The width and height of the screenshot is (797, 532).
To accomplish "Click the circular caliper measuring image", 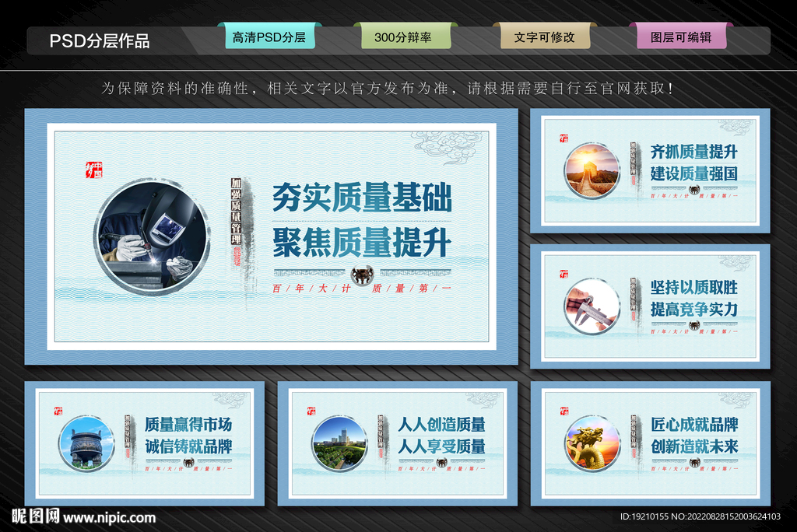I will click(592, 306).
